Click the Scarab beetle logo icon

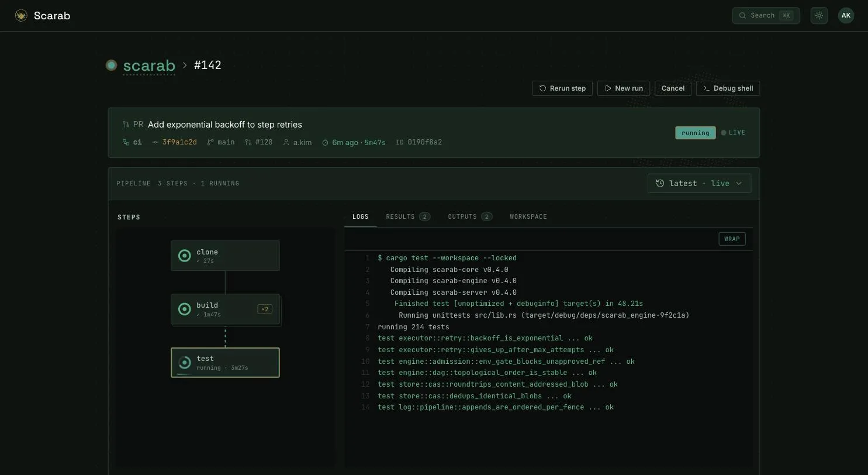pyautogui.click(x=21, y=16)
